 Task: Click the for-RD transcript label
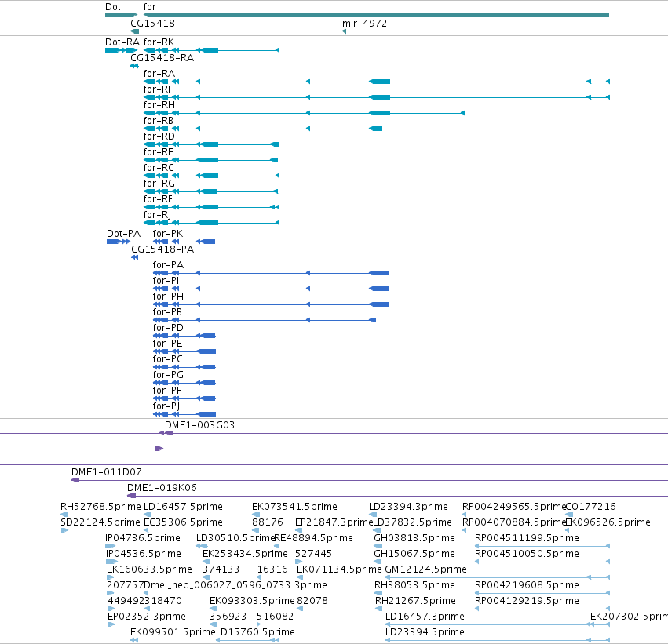point(159,136)
